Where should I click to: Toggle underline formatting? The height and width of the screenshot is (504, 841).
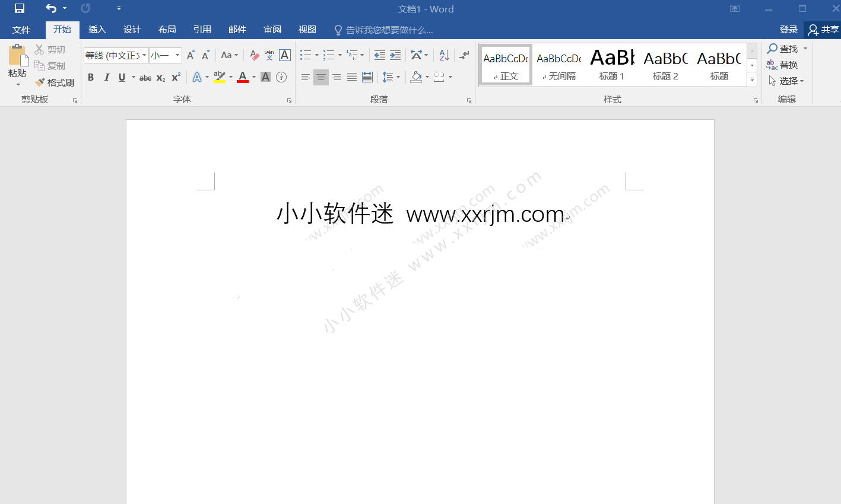click(x=122, y=77)
